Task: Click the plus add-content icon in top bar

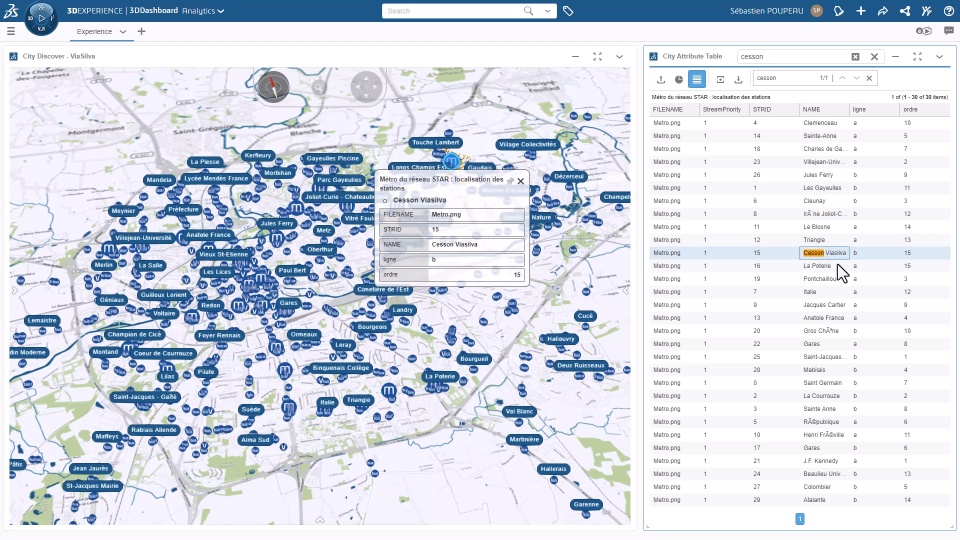Action: [861, 11]
